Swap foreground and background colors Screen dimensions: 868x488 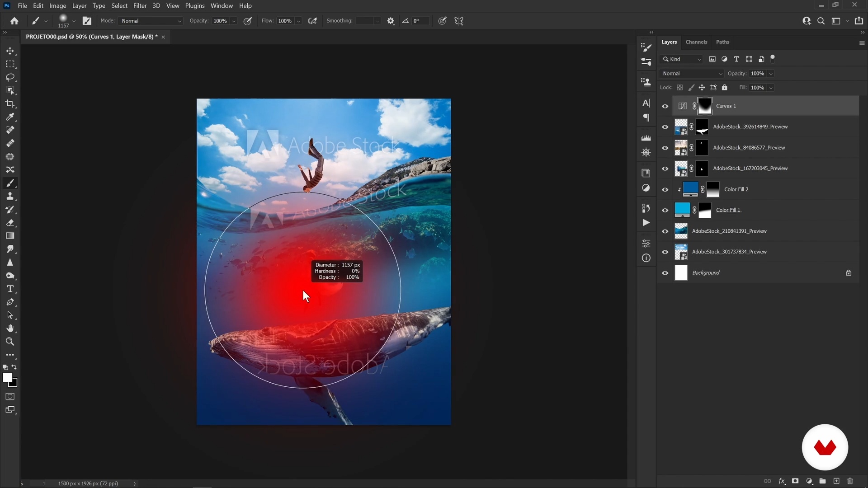(x=14, y=367)
